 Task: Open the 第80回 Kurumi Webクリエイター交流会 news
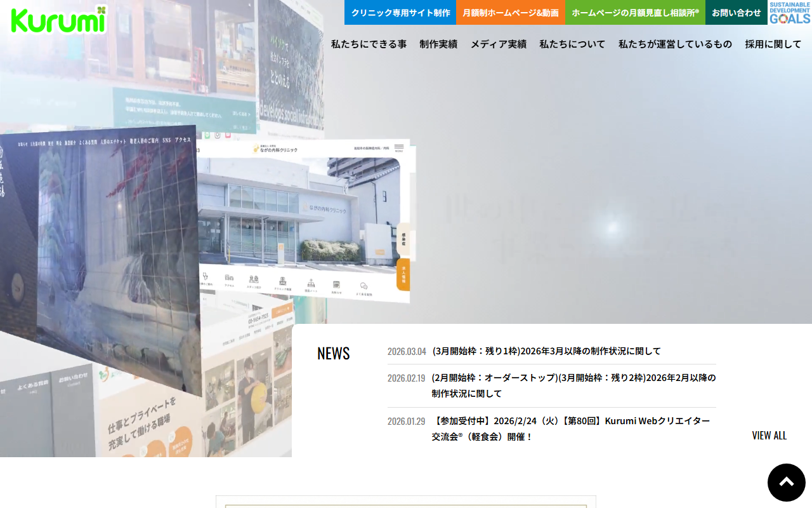tap(571, 429)
